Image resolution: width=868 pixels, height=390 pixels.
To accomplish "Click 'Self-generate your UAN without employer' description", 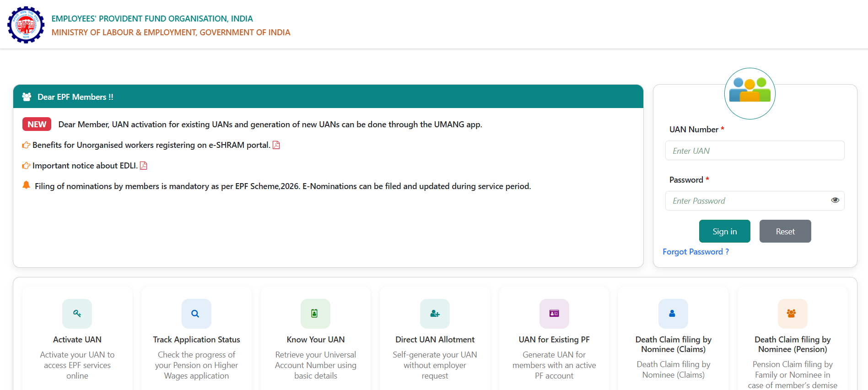I will click(x=435, y=365).
